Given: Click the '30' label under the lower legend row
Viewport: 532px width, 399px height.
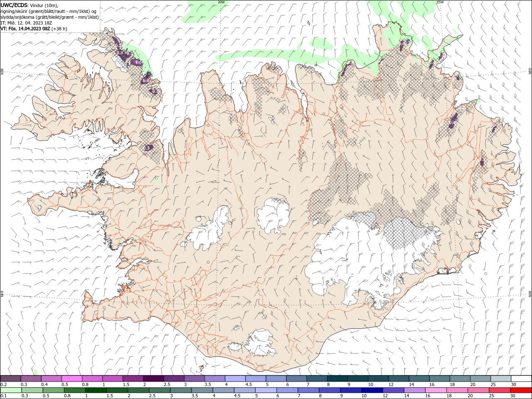Looking at the screenshot, I should [x=513, y=396].
